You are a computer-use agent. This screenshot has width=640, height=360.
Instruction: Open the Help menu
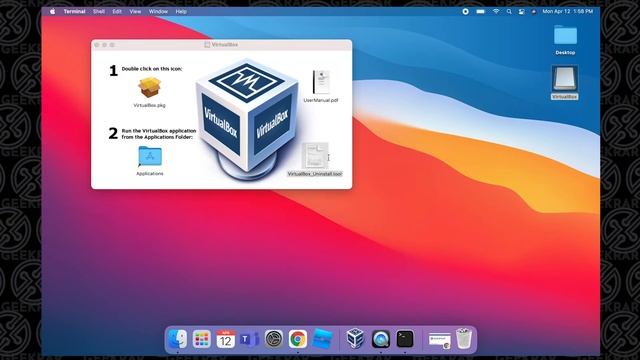(x=181, y=11)
